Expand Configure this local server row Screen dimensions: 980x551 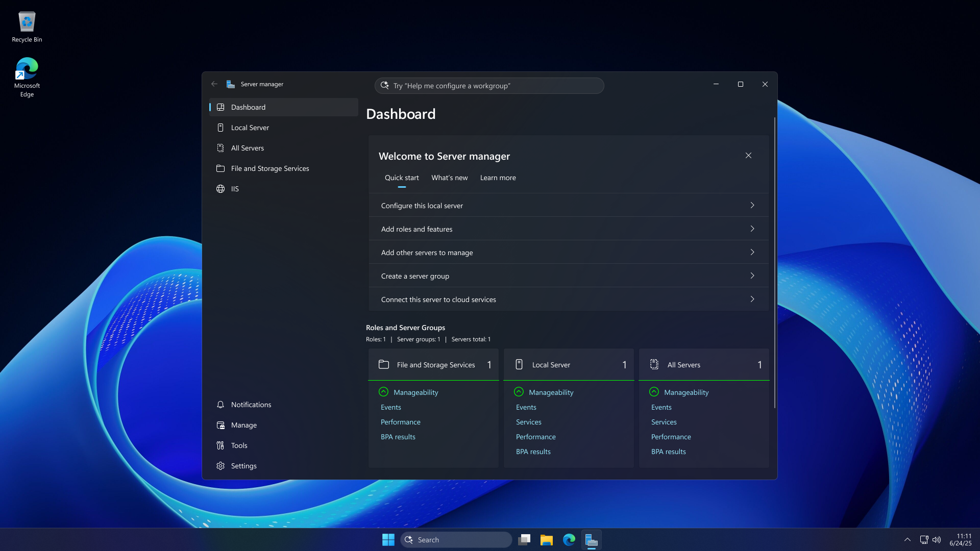752,205
